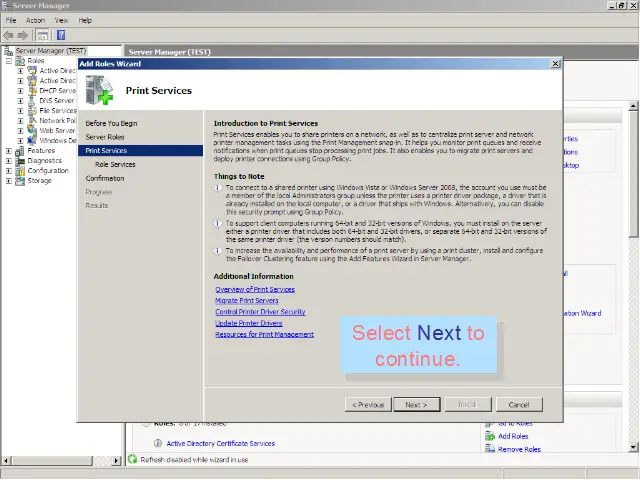The image size is (640, 480).
Task: Open Overview of Print Services link
Action: [x=255, y=289]
